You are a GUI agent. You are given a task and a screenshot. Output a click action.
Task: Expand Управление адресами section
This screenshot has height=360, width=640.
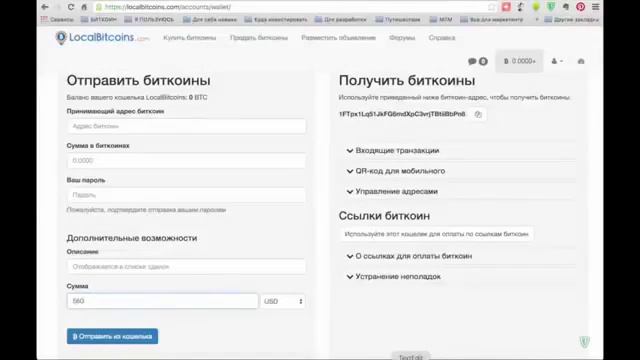coord(392,191)
